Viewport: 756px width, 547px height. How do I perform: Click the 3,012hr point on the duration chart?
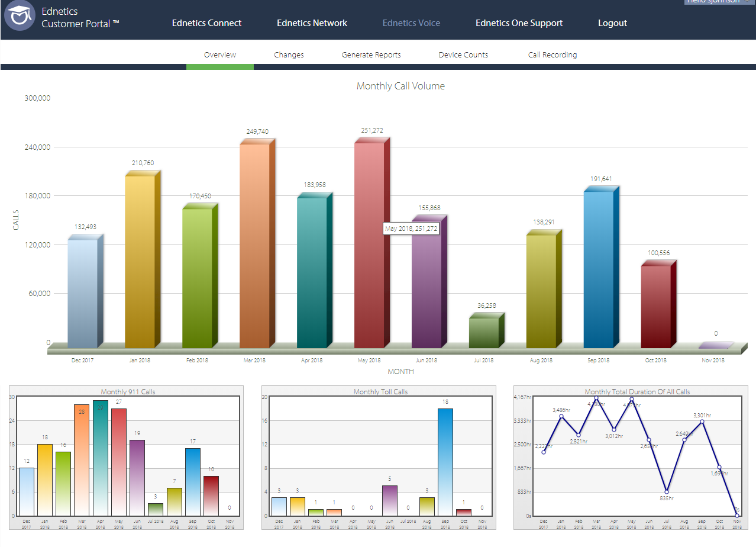[614, 430]
